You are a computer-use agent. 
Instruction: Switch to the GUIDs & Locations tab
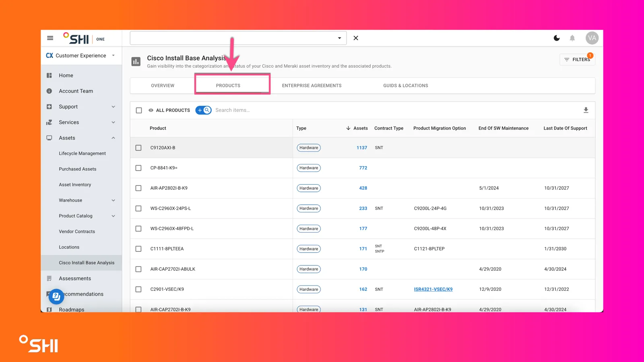pos(406,86)
